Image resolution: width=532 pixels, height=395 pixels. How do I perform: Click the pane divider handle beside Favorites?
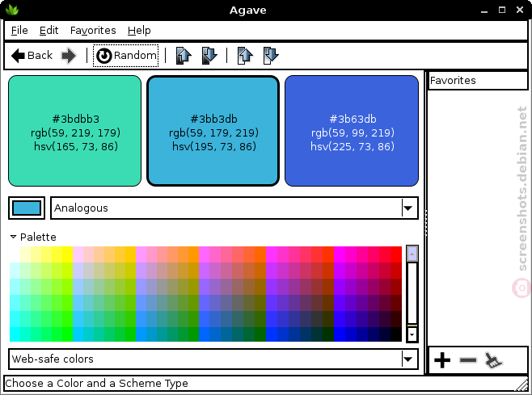[x=425, y=222]
